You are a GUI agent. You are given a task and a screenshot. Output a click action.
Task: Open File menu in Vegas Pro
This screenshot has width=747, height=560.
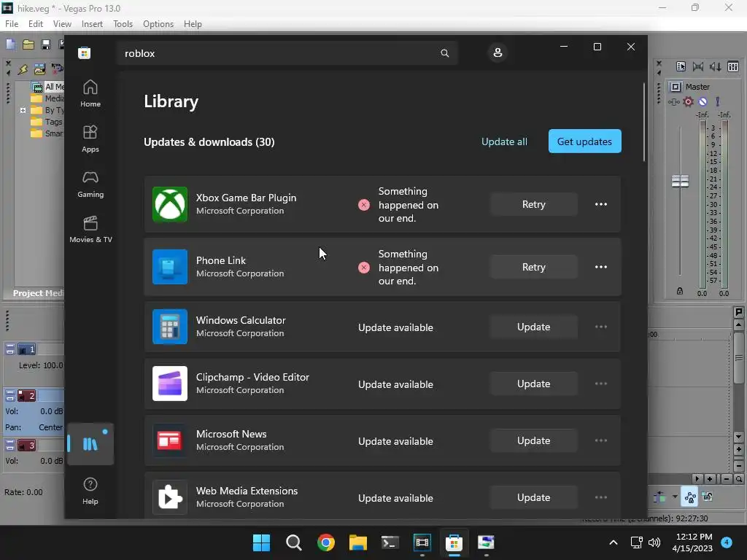(12, 24)
